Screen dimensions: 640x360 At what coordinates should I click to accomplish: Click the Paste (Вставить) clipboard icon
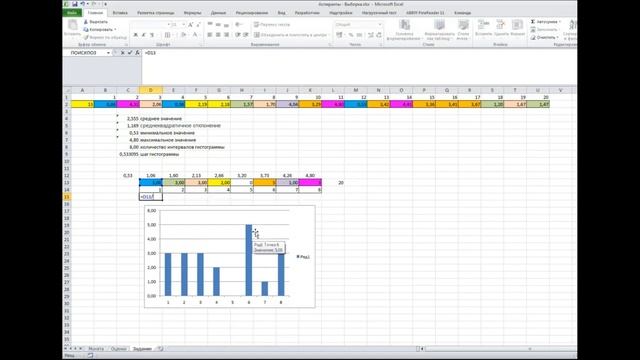[73, 25]
